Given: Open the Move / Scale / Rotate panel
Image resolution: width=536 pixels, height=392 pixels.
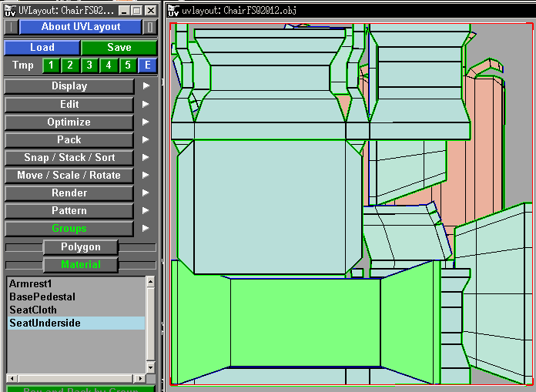Looking at the screenshot, I should pyautogui.click(x=69, y=175).
